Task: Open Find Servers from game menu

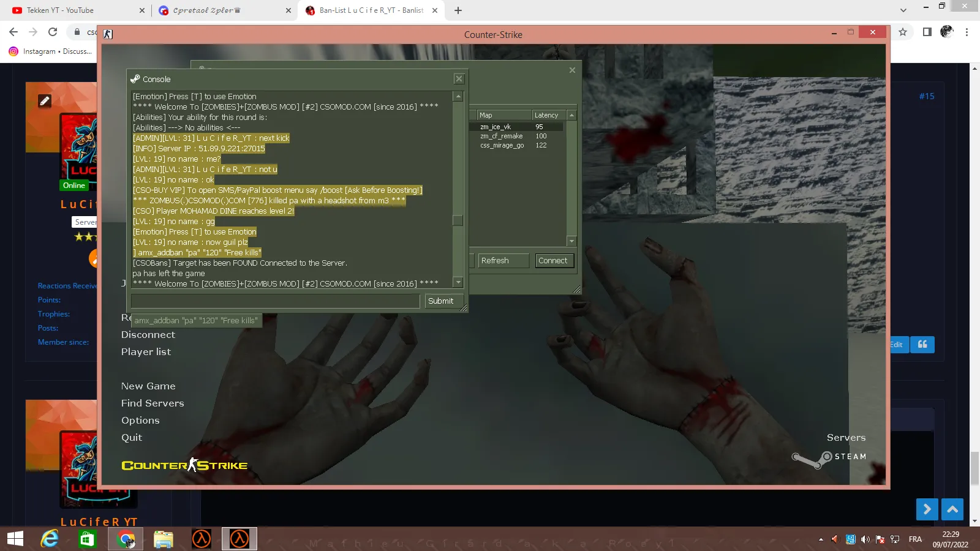Action: pos(153,403)
